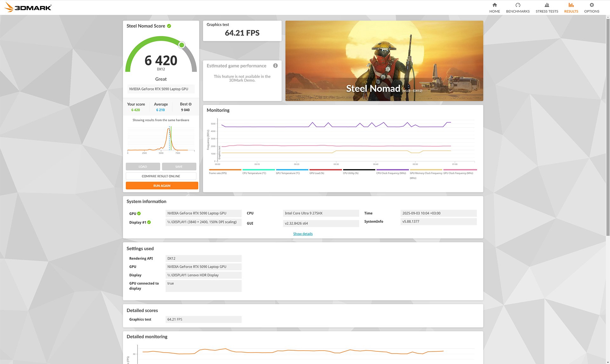Viewport: 610px width, 364px height.
Task: Open the Results bar-chart icon
Action: click(571, 5)
